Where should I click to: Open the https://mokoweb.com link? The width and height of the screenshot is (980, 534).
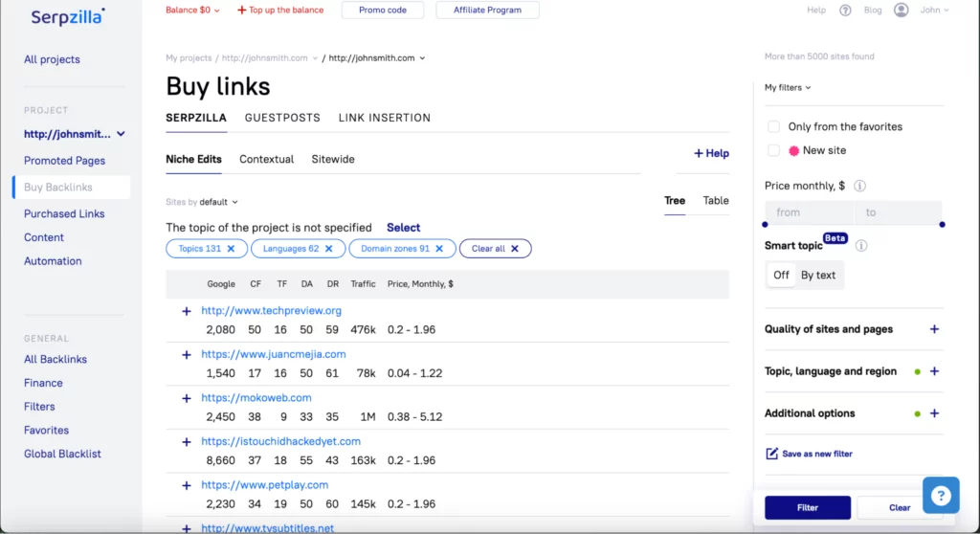(x=256, y=398)
